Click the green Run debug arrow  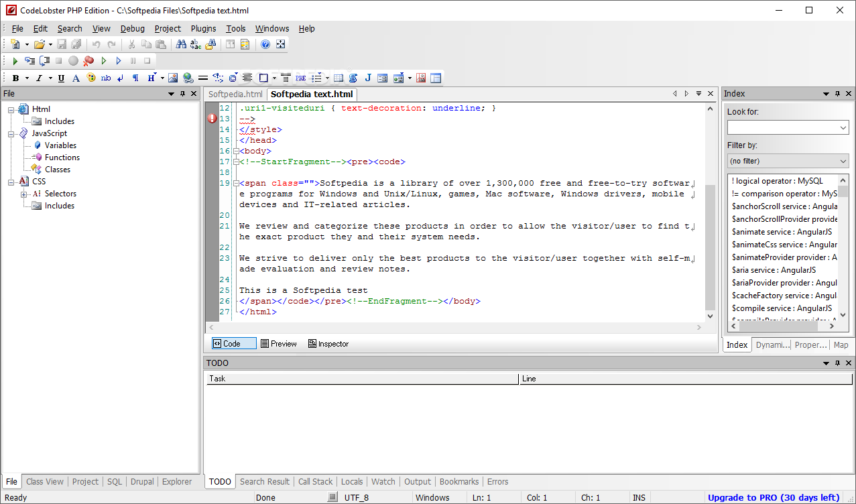[15, 61]
